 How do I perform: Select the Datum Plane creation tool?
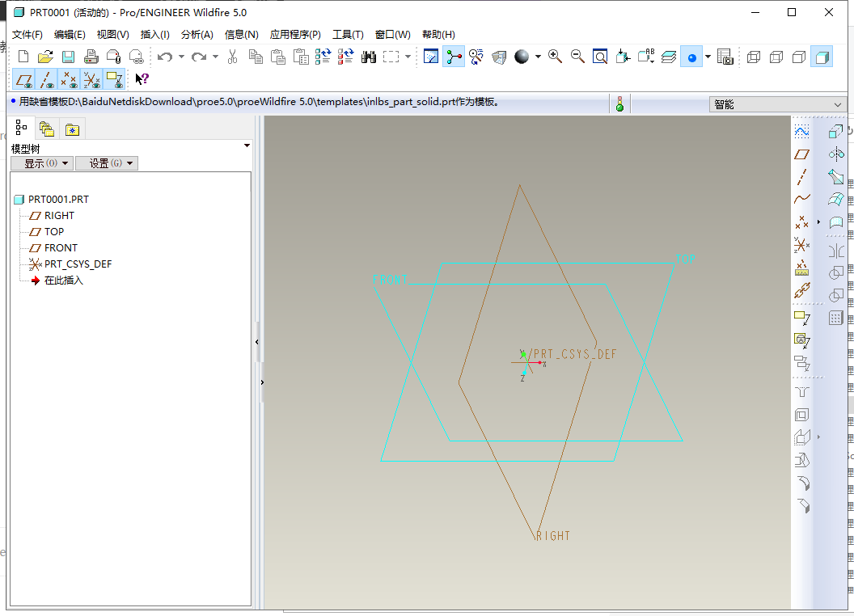801,154
